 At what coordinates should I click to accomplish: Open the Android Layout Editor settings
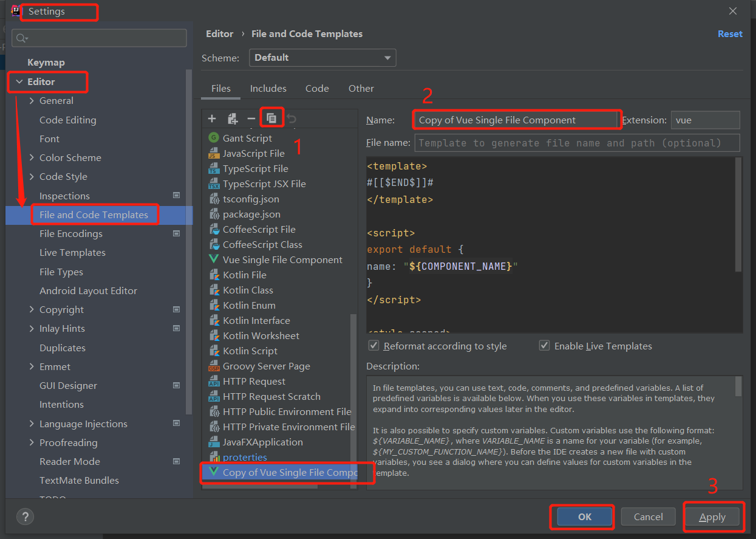pos(89,290)
